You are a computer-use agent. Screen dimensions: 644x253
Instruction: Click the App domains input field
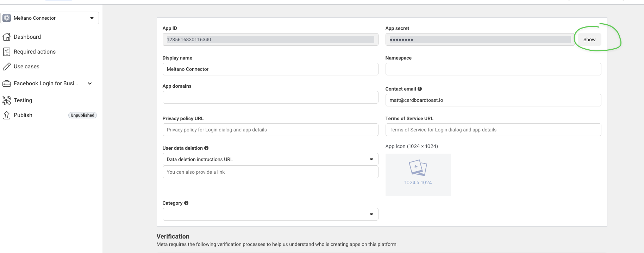coord(270,97)
